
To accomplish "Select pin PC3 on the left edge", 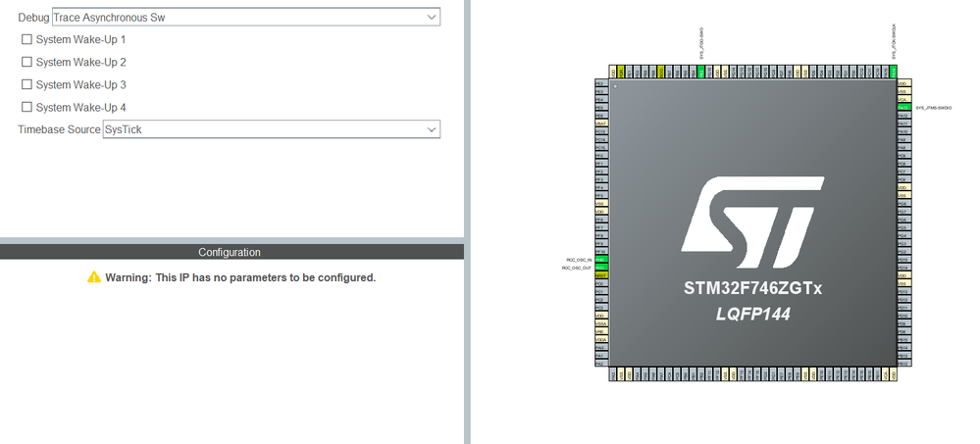I will (602, 307).
